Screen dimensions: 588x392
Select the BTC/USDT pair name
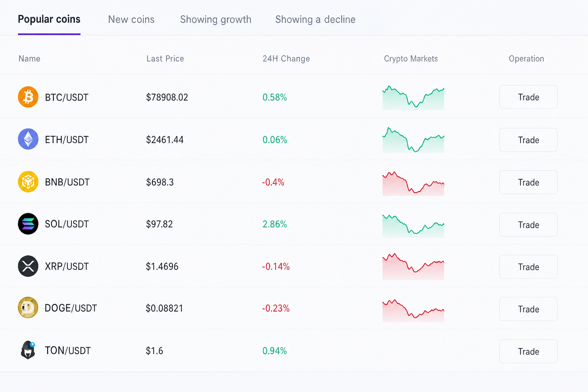[x=67, y=97]
